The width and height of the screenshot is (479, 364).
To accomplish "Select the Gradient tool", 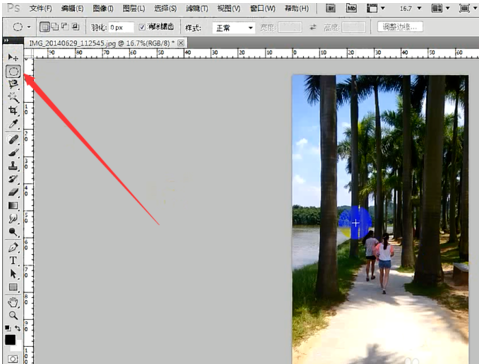I will 13,205.
